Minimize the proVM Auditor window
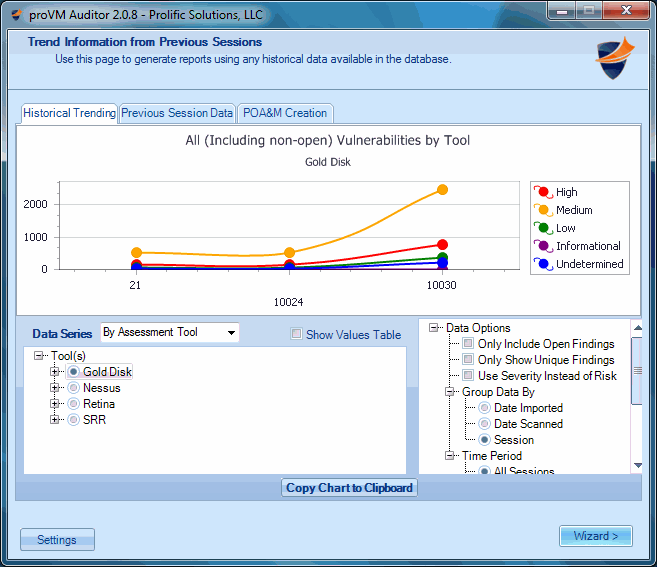Image resolution: width=657 pixels, height=567 pixels. pyautogui.click(x=561, y=11)
